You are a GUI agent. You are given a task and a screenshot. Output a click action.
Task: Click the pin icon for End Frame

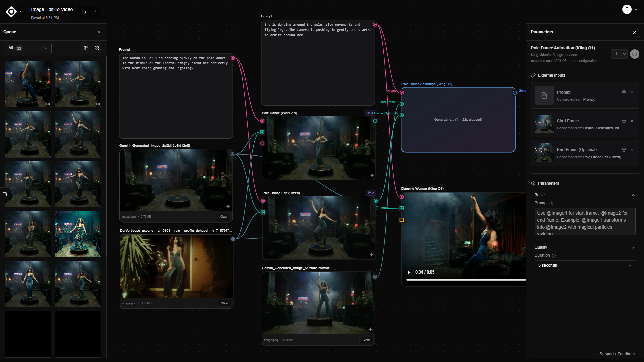624,150
